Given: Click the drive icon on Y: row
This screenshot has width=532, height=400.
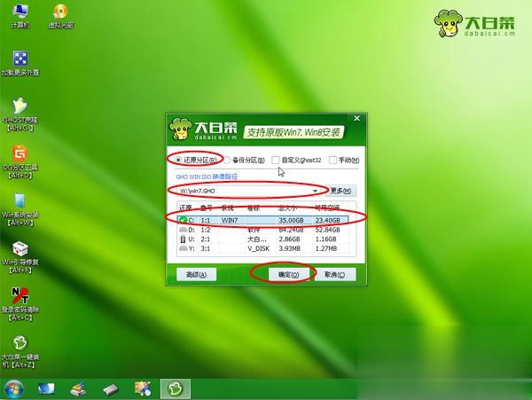Looking at the screenshot, I should pos(184,248).
